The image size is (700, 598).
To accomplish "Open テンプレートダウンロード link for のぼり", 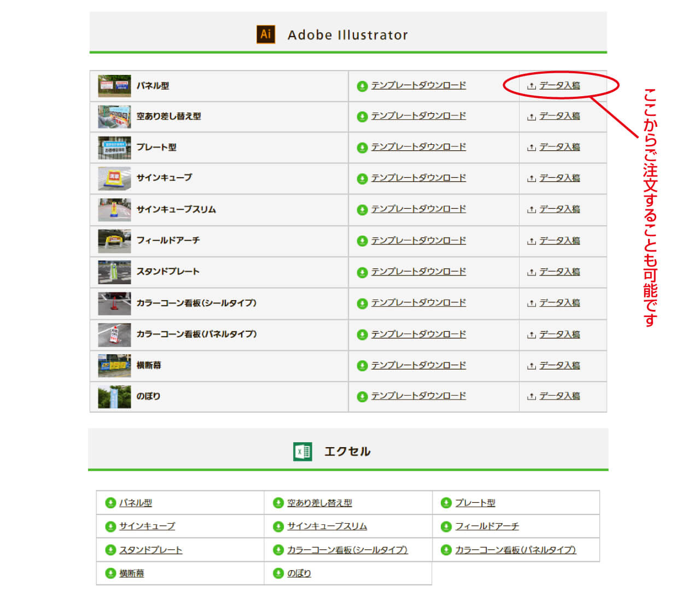I will [418, 396].
